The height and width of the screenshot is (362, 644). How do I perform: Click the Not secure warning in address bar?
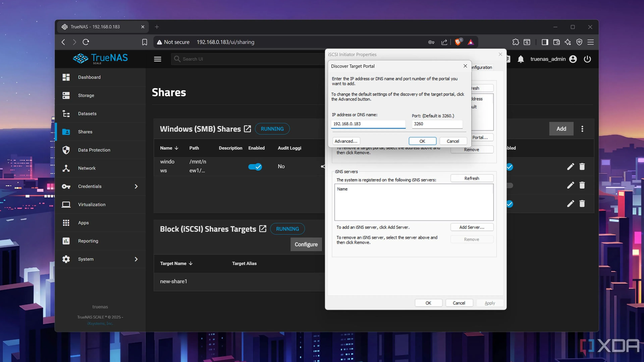[173, 42]
